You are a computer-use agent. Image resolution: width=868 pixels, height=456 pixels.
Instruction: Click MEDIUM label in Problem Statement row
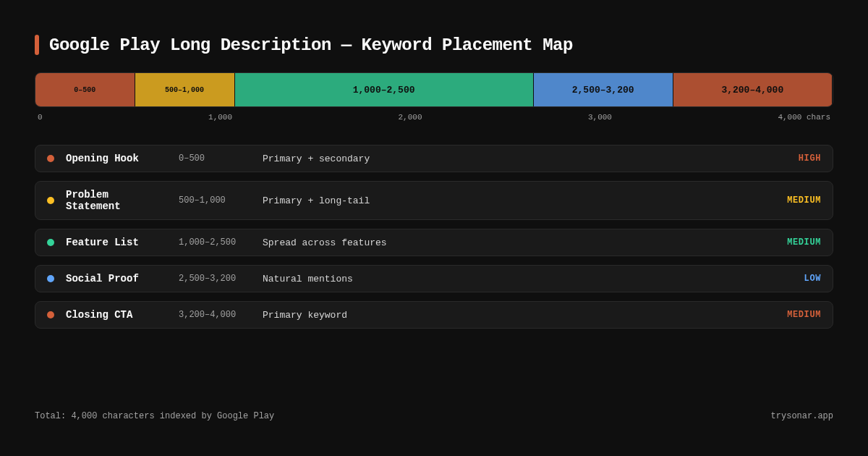coord(804,200)
